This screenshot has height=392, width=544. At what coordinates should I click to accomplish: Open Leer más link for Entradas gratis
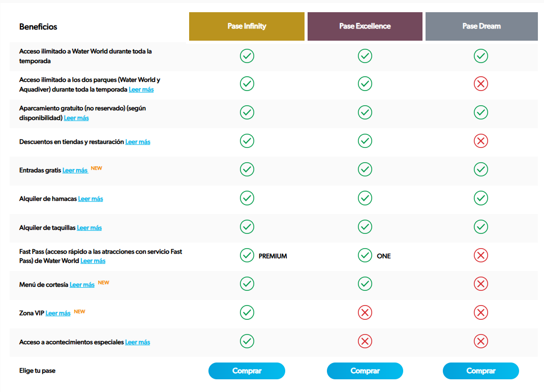pos(75,171)
